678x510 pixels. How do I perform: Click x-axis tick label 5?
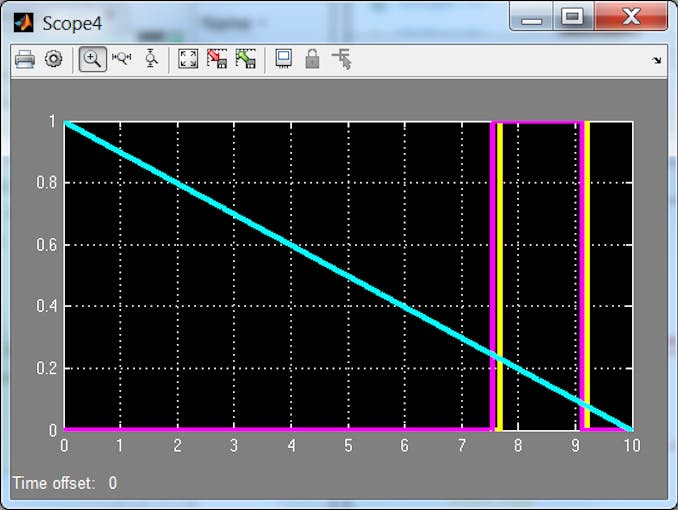coord(348,445)
